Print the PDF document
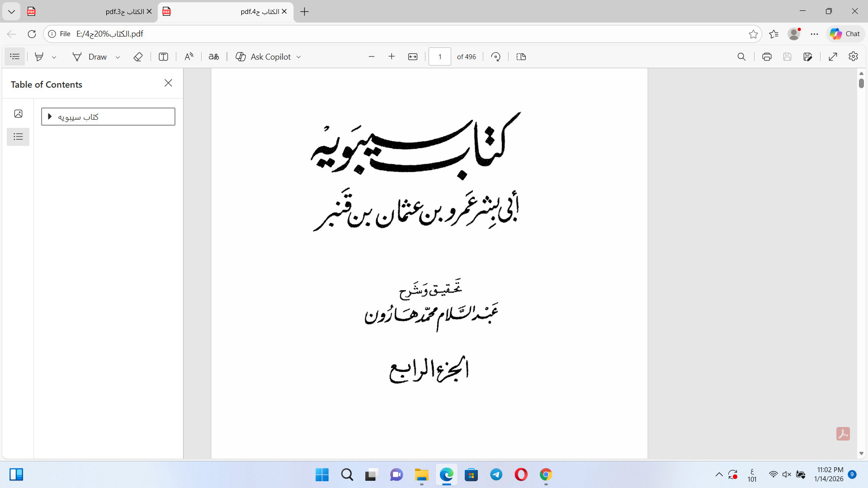Image resolution: width=868 pixels, height=488 pixels. (767, 56)
